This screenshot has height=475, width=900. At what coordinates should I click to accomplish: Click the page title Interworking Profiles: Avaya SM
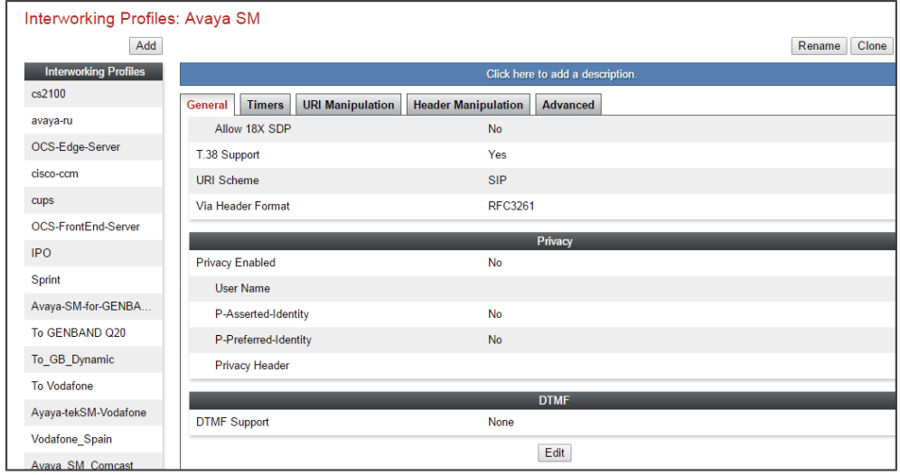click(x=142, y=18)
